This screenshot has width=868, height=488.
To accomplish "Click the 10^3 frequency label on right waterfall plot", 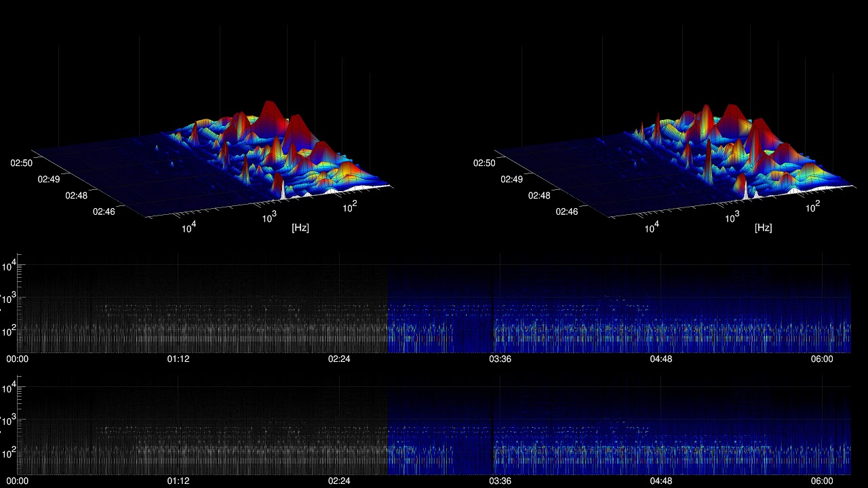I will [x=732, y=216].
